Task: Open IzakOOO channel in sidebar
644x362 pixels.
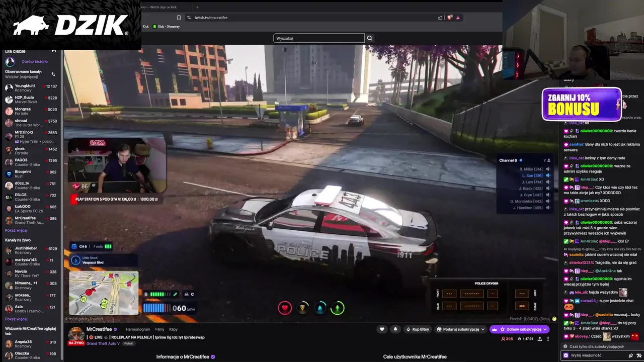Action: point(31,209)
